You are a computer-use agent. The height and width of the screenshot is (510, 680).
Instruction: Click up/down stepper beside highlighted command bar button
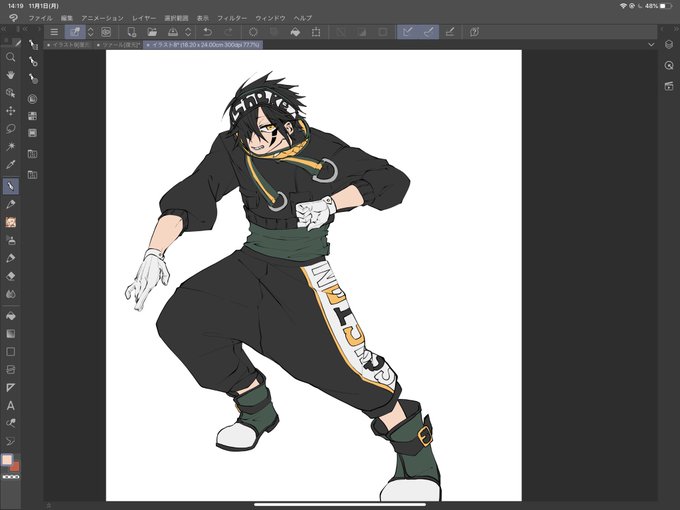click(91, 32)
